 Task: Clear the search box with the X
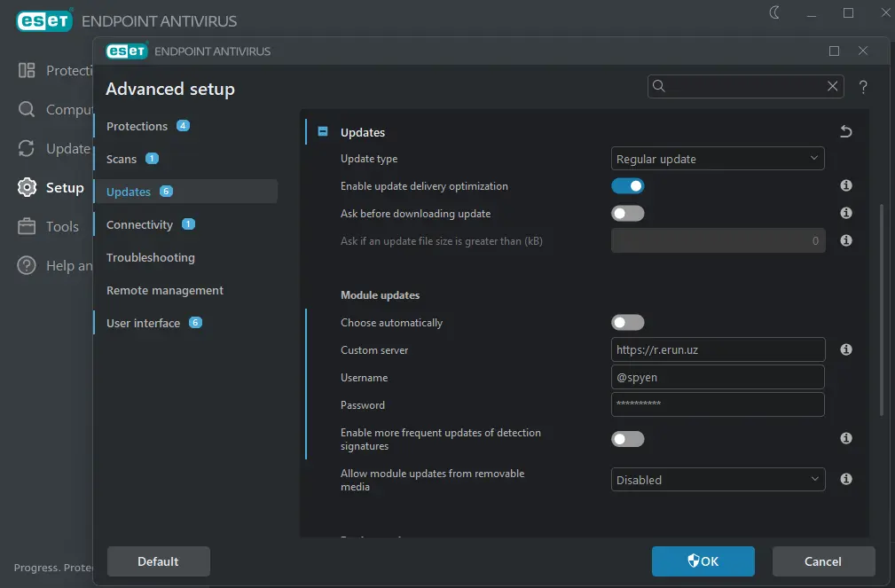(x=832, y=86)
